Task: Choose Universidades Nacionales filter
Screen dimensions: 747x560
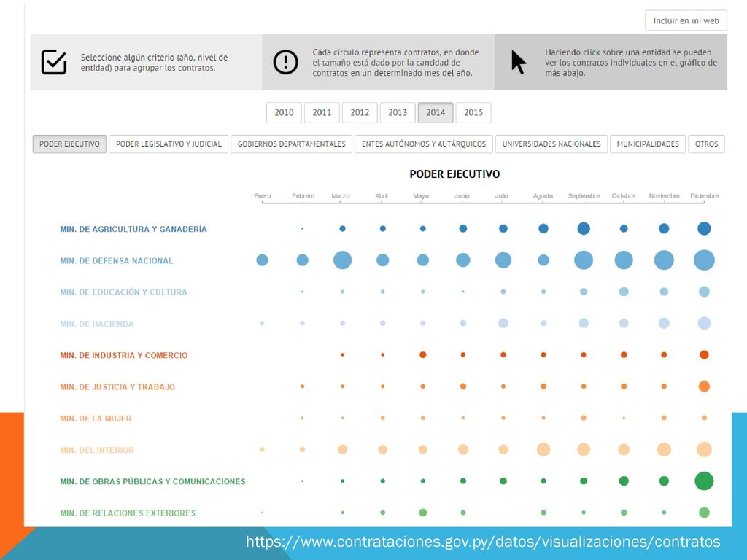Action: 551,144
